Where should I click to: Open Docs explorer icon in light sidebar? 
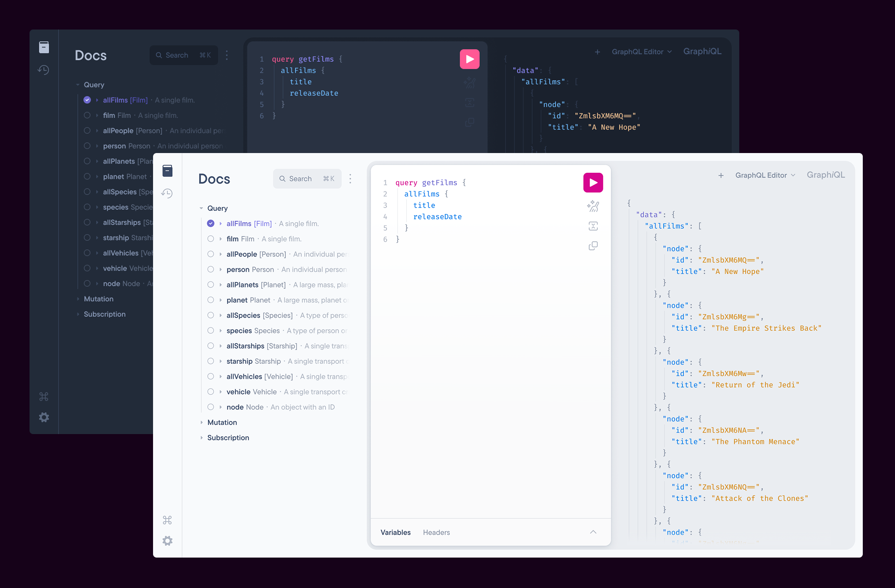[x=167, y=170]
